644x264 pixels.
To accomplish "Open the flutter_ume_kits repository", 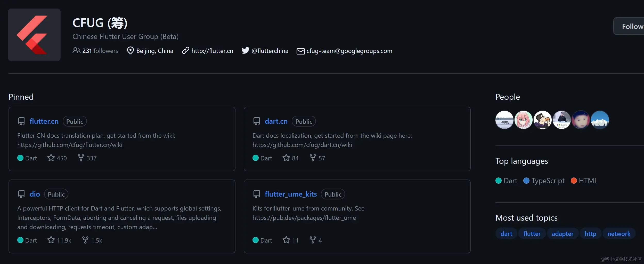I will click(x=291, y=194).
